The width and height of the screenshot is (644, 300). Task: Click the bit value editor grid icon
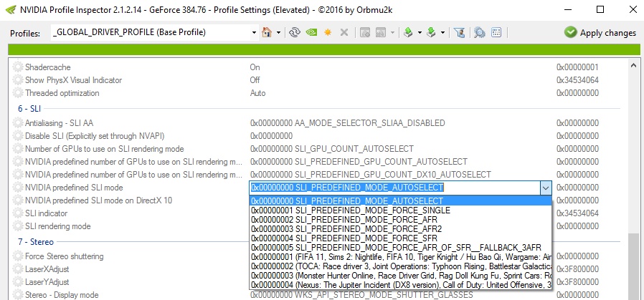[x=496, y=32]
